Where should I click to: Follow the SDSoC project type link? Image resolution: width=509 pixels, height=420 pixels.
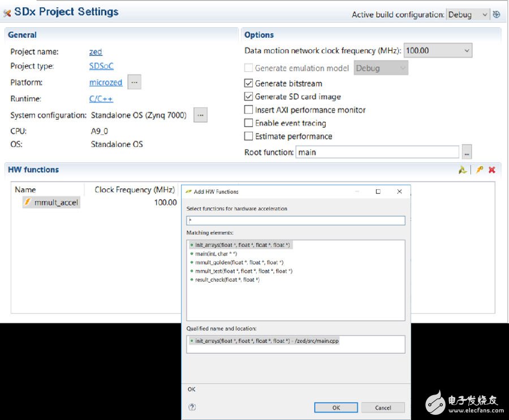pos(101,66)
